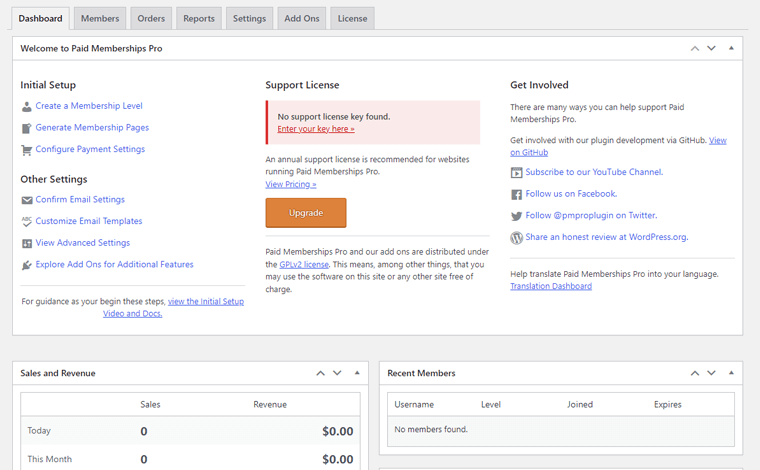Click the page icon beside Generate Membership Pages
The height and width of the screenshot is (470, 760).
point(27,128)
